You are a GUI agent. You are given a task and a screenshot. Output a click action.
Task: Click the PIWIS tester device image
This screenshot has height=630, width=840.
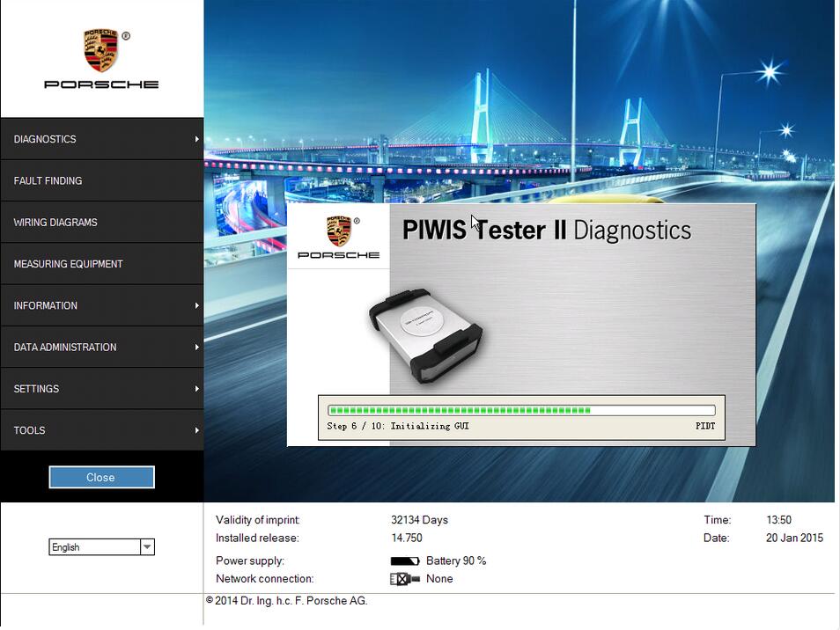coord(425,336)
